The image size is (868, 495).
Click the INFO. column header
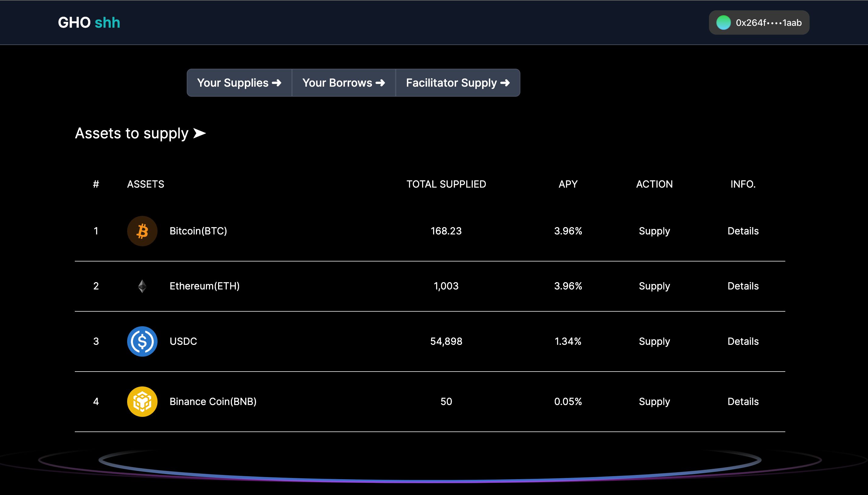point(743,184)
